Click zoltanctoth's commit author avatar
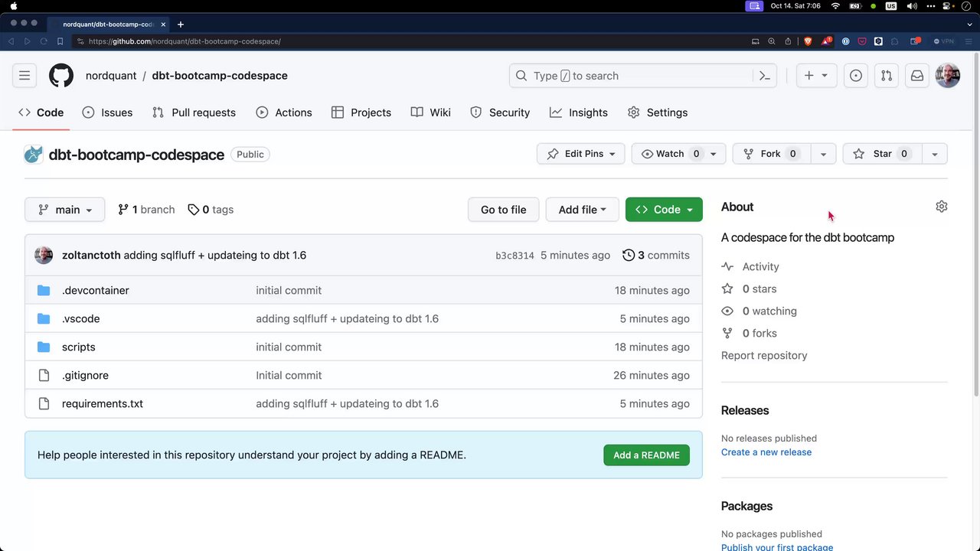Screen dimensions: 980x551 click(x=44, y=255)
